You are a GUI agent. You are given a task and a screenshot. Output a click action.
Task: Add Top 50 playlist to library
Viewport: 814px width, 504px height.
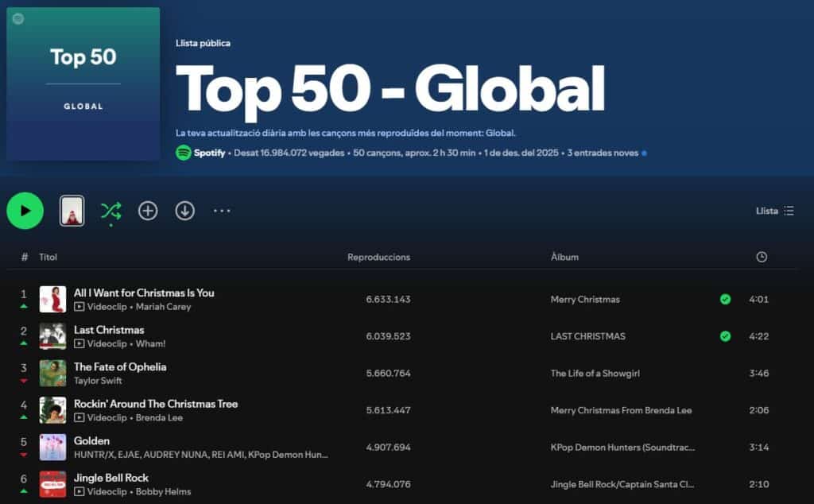[x=148, y=211]
